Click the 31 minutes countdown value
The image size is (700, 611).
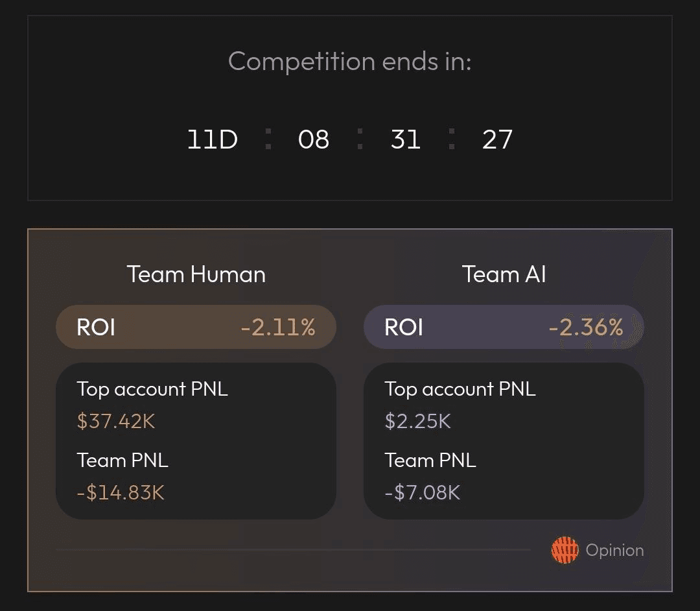click(406, 140)
